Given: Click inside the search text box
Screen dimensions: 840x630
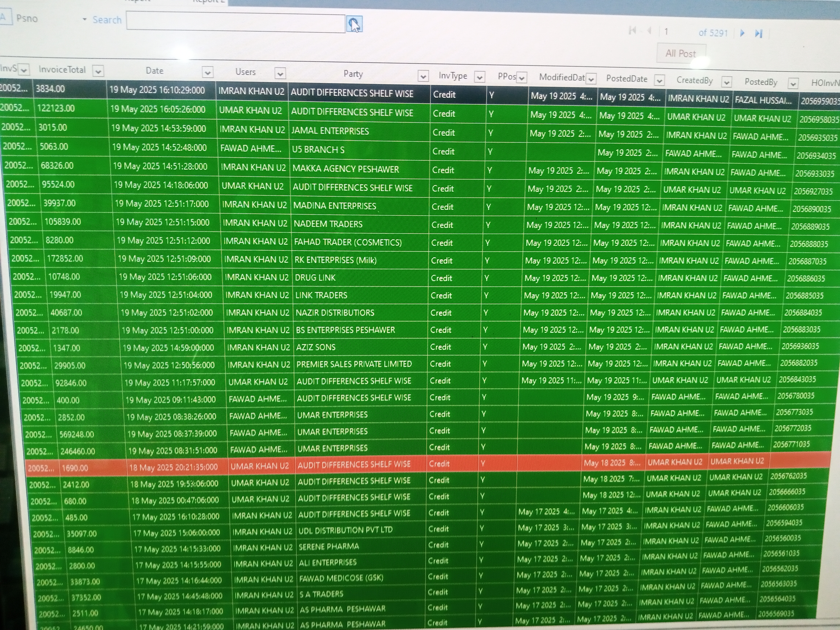Looking at the screenshot, I should pyautogui.click(x=236, y=23).
